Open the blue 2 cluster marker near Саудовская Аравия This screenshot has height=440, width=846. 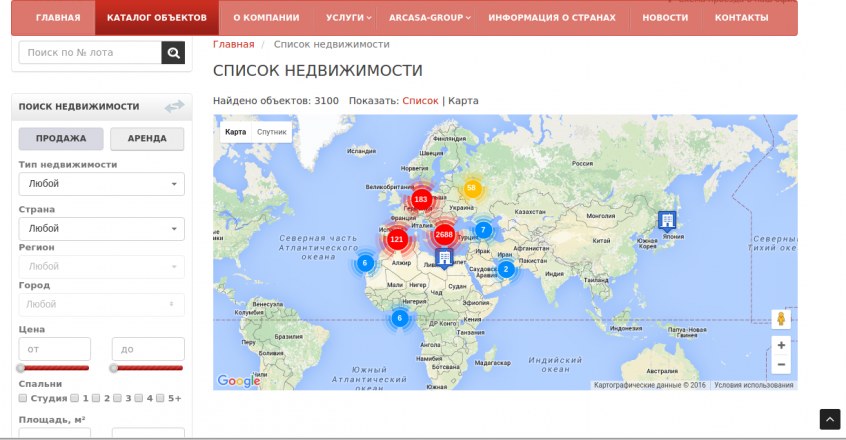click(x=506, y=269)
